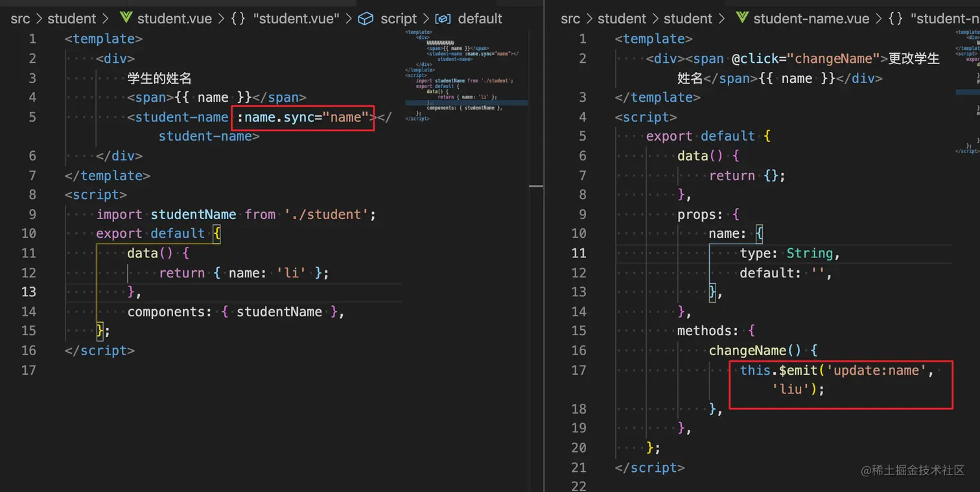Image resolution: width=980 pixels, height=492 pixels.
Task: Click the import studentName from './student' line
Action: (236, 214)
